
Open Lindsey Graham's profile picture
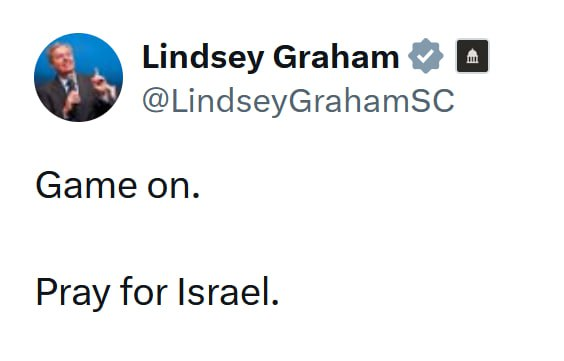click(78, 77)
